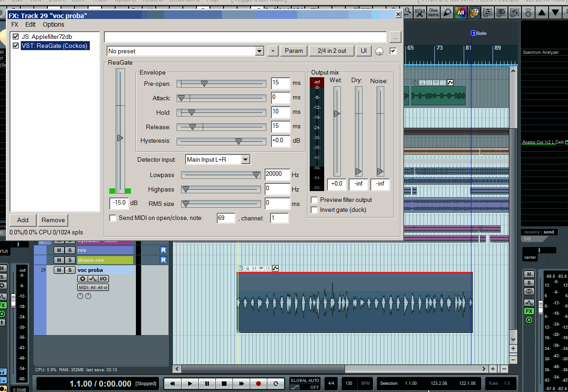Open MIDI: All input selector on voc proba
The width and height of the screenshot is (568, 392).
tap(93, 288)
